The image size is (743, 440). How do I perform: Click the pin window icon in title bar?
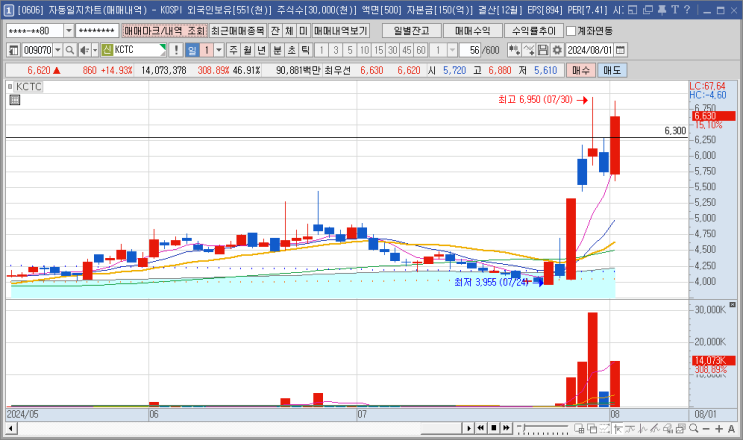tap(662, 9)
